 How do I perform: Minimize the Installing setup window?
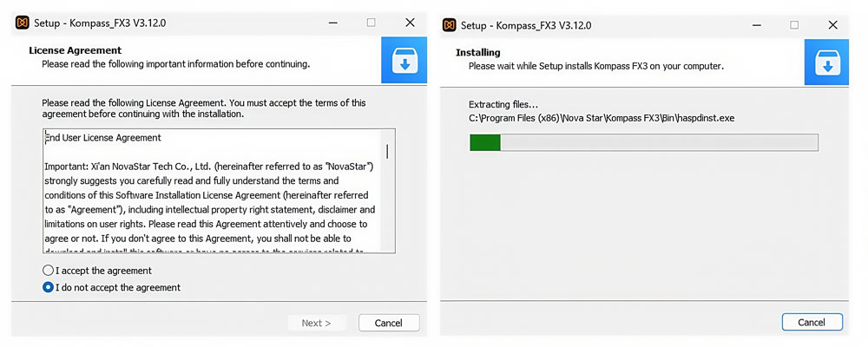(x=756, y=25)
